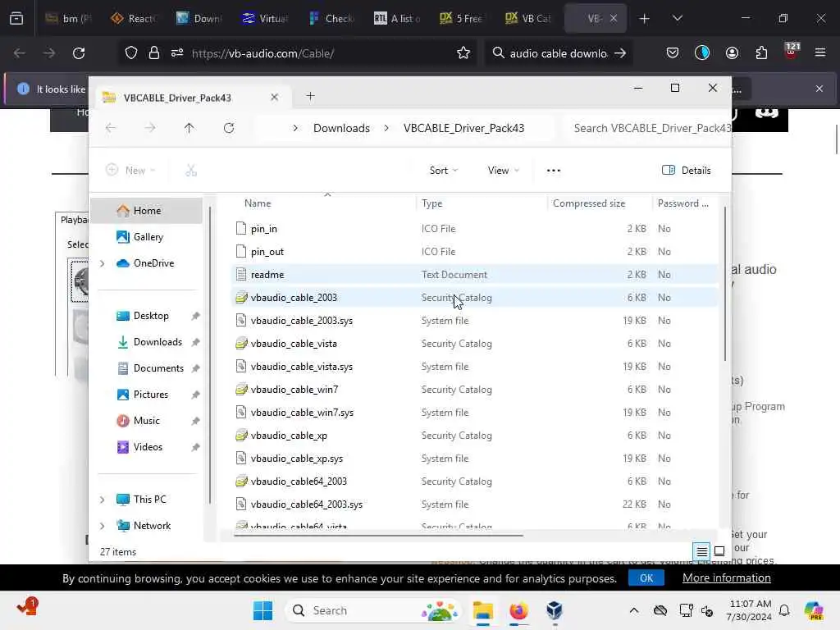This screenshot has height=630, width=840.
Task: Open Firefox hamburger application menu
Action: click(x=820, y=53)
